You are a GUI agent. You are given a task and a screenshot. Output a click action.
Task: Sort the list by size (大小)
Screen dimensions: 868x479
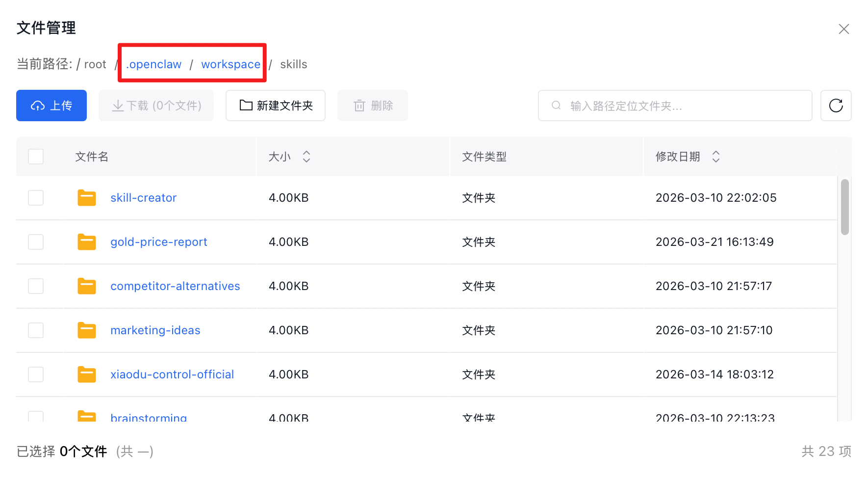[x=306, y=157]
